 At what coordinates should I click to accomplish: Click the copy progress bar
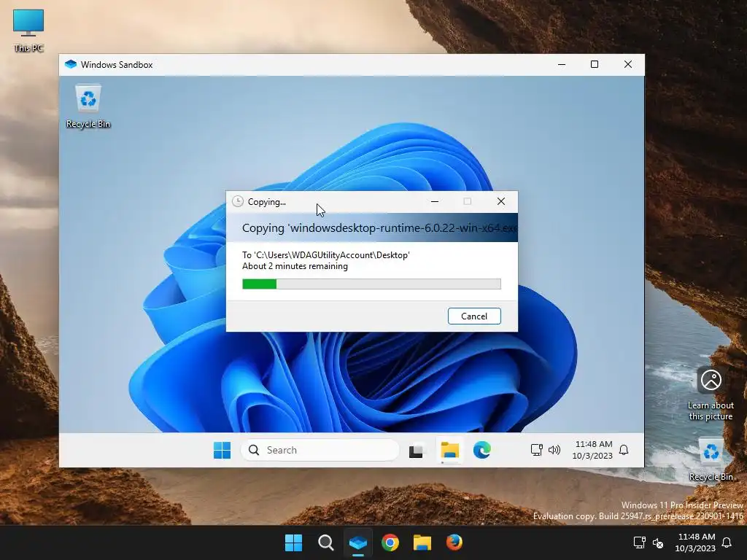[x=371, y=284]
